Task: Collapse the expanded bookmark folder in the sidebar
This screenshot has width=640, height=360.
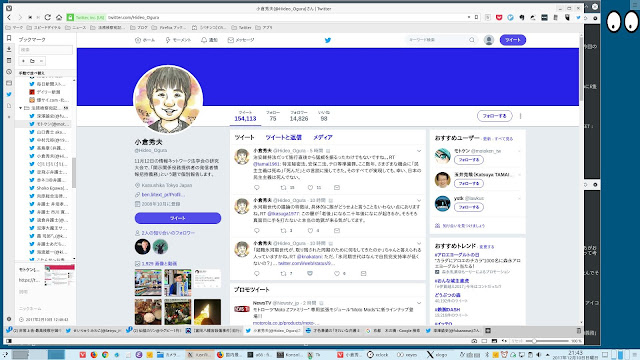Action: (x=21, y=108)
